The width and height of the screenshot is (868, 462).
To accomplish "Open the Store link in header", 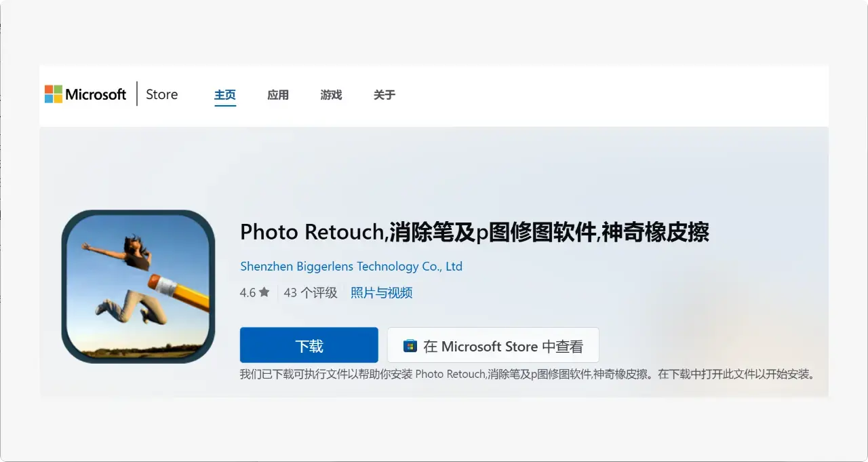I will click(161, 95).
